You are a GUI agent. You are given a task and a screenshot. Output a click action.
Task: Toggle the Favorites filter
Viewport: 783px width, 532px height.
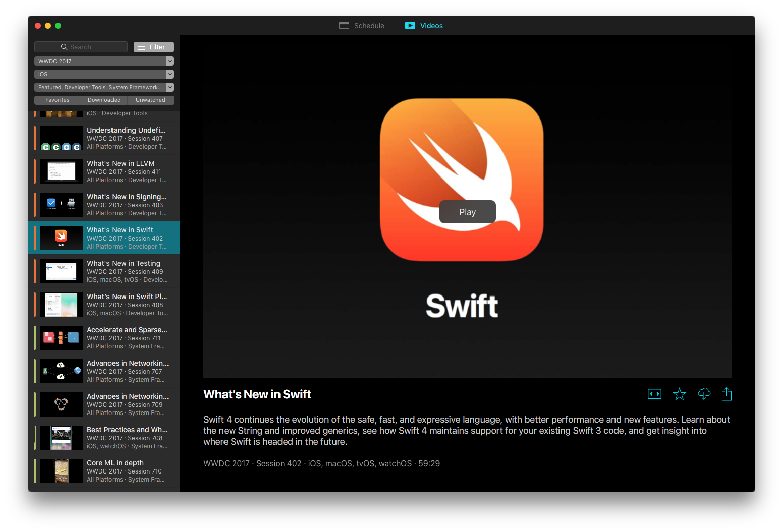pyautogui.click(x=58, y=100)
